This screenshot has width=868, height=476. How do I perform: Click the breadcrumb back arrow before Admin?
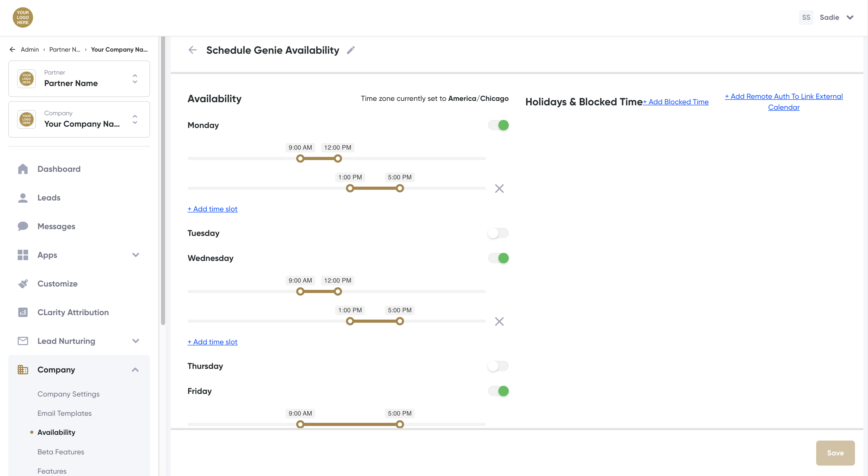(13, 50)
